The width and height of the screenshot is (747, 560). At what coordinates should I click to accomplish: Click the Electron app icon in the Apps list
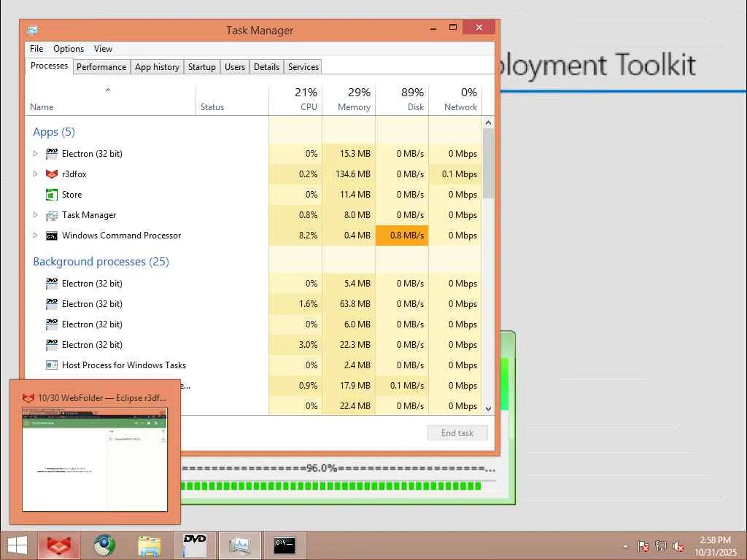[x=52, y=153]
